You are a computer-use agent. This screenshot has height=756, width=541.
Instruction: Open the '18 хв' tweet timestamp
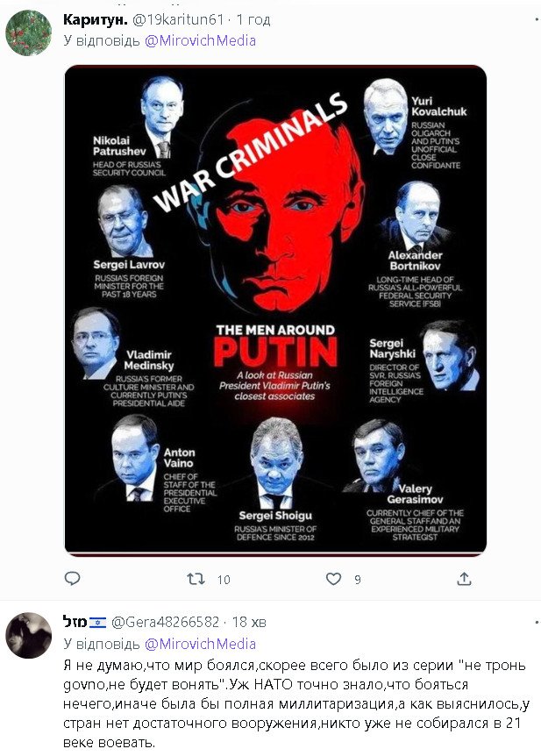[x=249, y=622]
